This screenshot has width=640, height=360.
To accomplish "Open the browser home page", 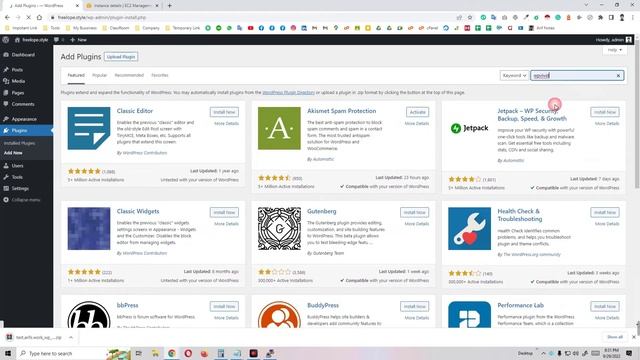I will (39, 18).
